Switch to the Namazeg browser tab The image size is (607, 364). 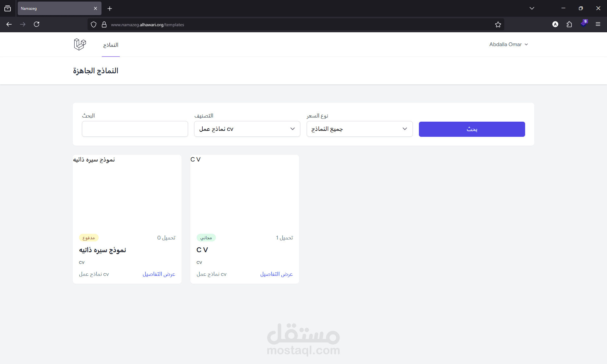[x=59, y=9]
